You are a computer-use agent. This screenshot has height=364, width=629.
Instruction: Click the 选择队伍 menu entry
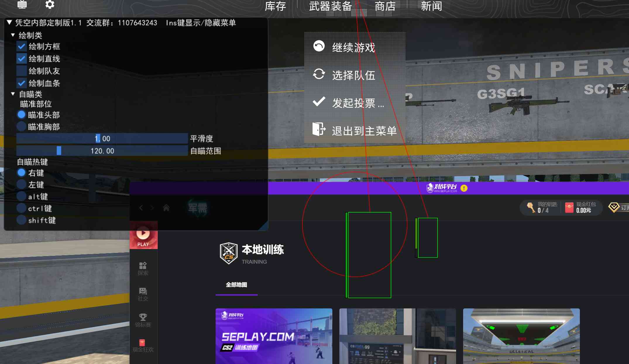click(x=353, y=75)
